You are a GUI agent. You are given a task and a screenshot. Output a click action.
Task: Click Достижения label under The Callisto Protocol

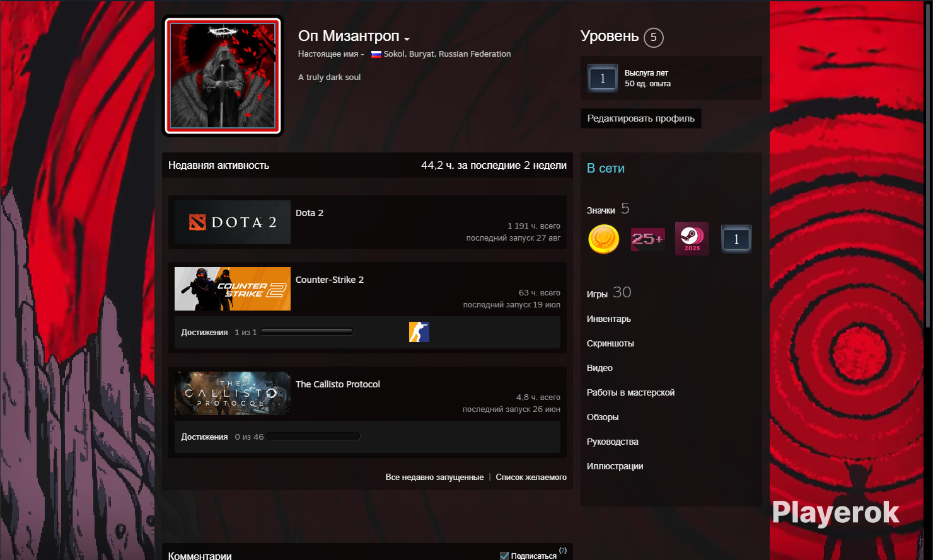point(204,437)
